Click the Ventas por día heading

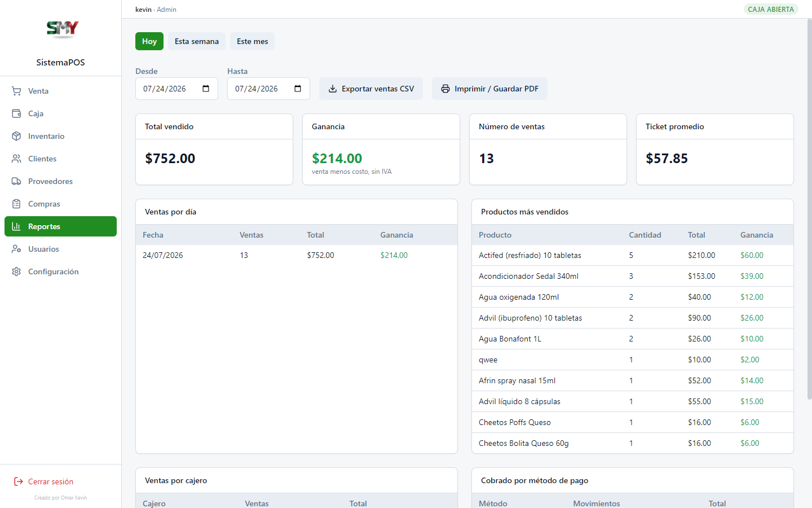click(x=170, y=212)
